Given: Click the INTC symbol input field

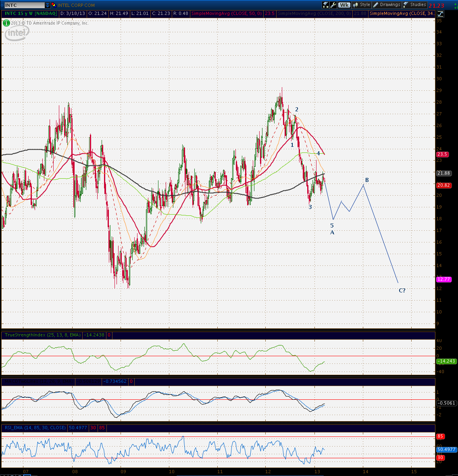Looking at the screenshot, I should (25, 5).
